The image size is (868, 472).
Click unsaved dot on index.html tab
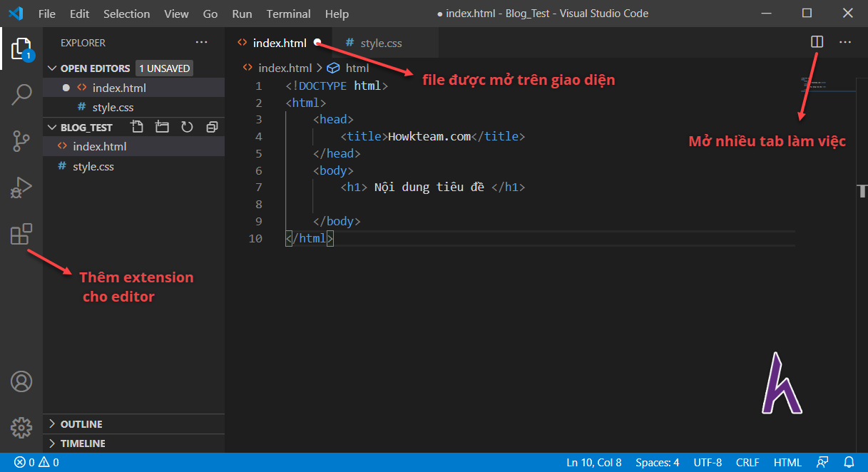[317, 43]
